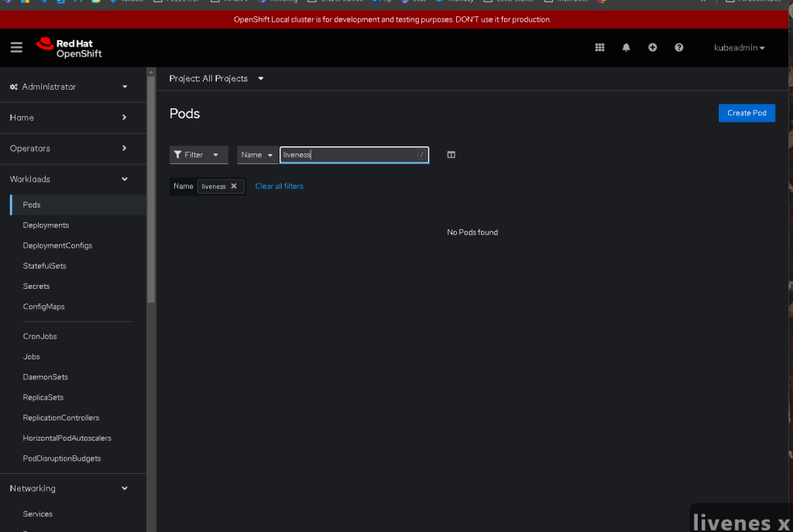This screenshot has width=793, height=532.
Task: Open the Project: All Projects dropdown
Action: tap(217, 78)
